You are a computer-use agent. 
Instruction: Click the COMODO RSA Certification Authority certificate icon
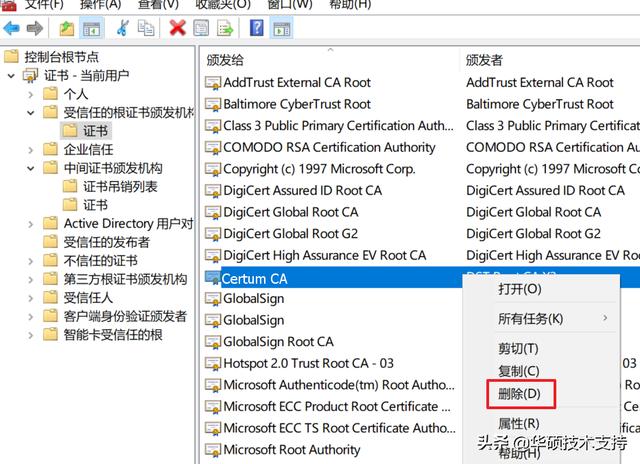pos(213,148)
